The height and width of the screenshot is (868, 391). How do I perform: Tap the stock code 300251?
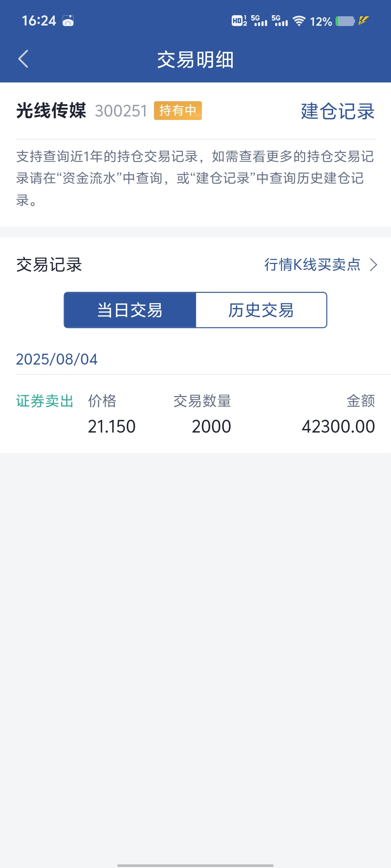click(121, 111)
